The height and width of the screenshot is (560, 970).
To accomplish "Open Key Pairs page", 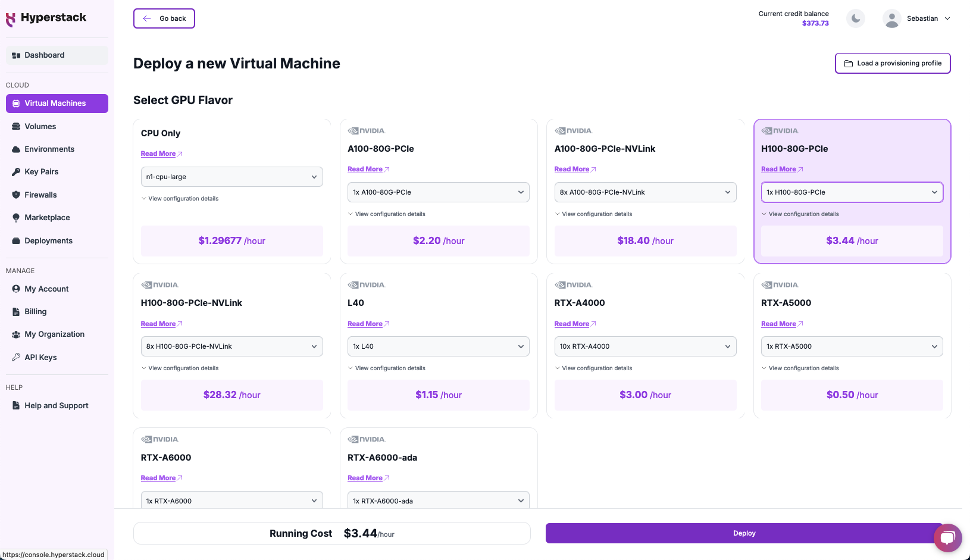I will tap(41, 172).
